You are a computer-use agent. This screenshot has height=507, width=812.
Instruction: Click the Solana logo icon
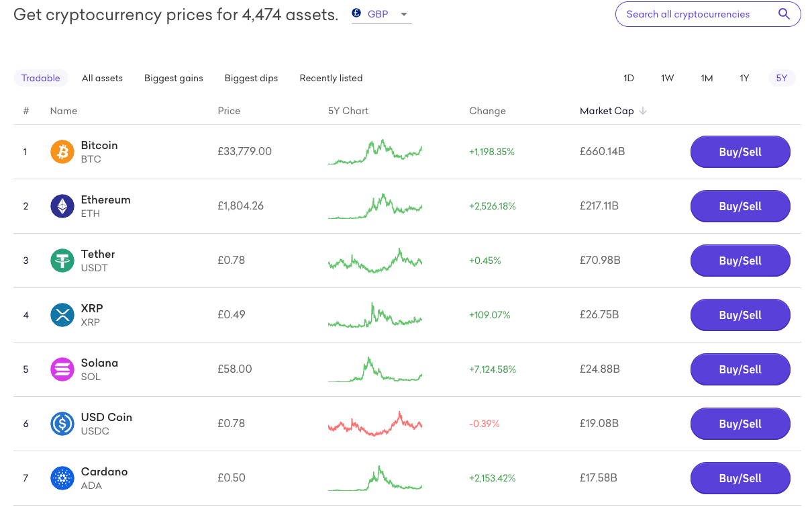[62, 369]
